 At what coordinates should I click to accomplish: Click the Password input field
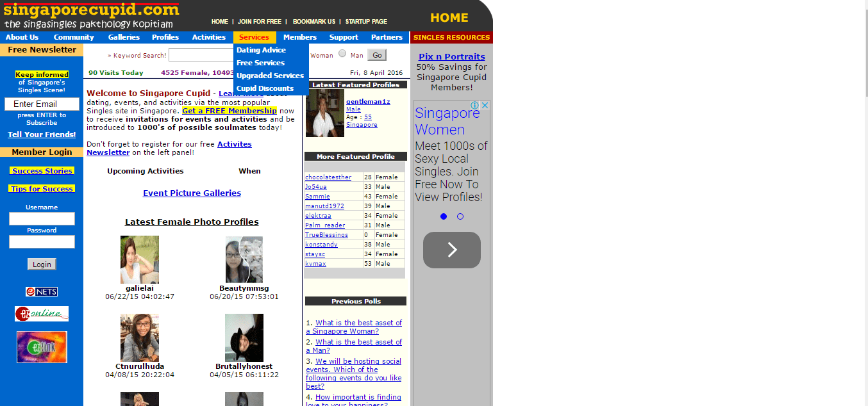tap(42, 242)
